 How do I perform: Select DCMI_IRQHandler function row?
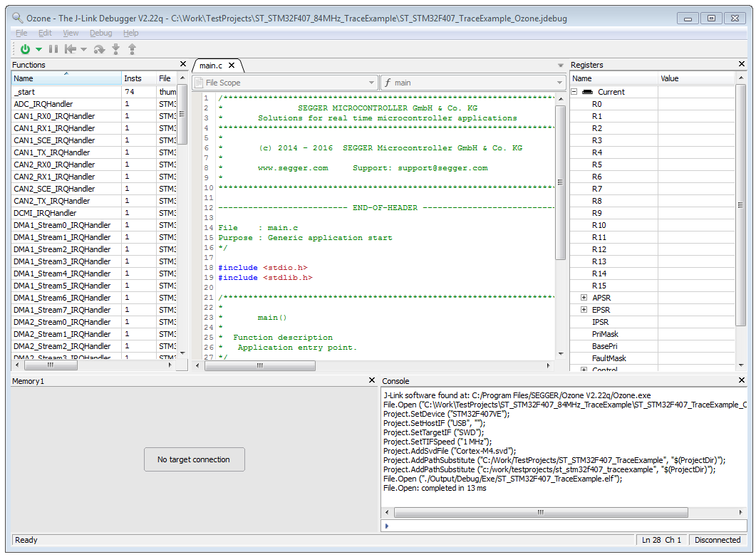[94, 213]
